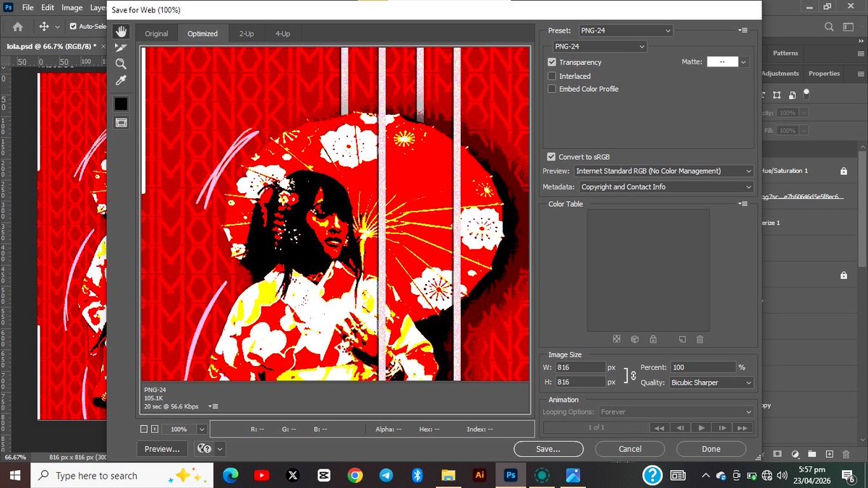
Task: Click the lock selected colors icon
Action: (653, 338)
